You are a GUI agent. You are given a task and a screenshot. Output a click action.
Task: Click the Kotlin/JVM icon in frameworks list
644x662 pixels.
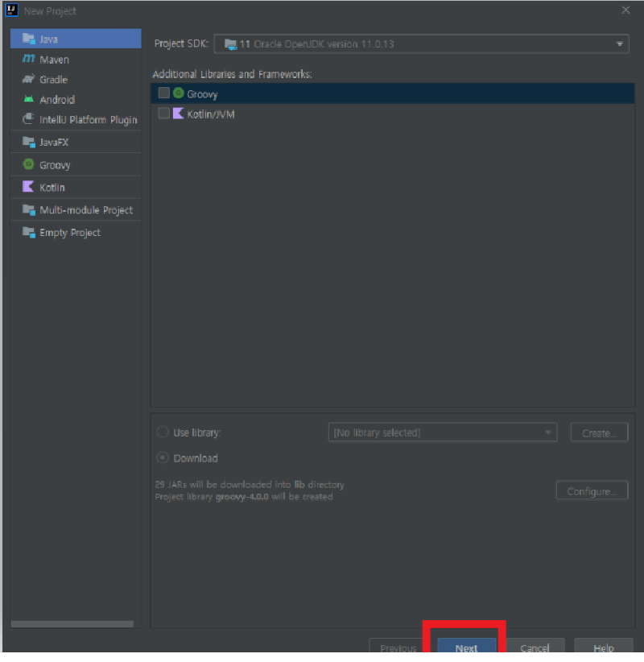pos(179,113)
